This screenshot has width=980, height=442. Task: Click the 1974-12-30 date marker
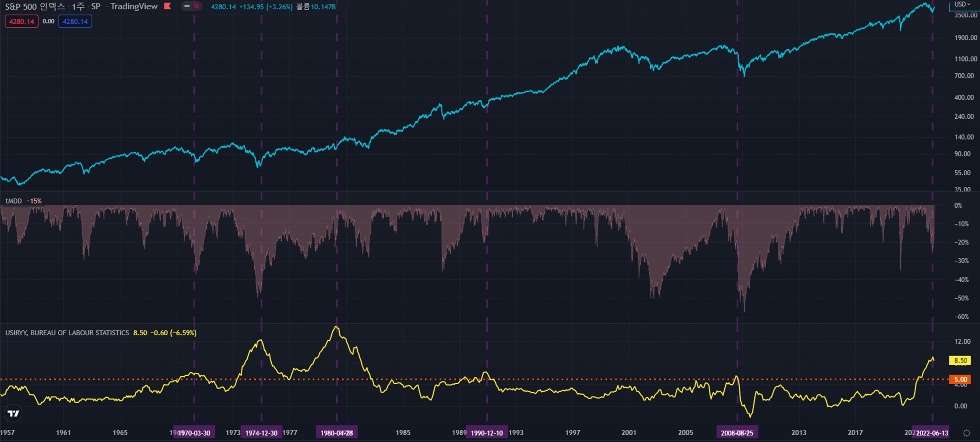point(261,433)
